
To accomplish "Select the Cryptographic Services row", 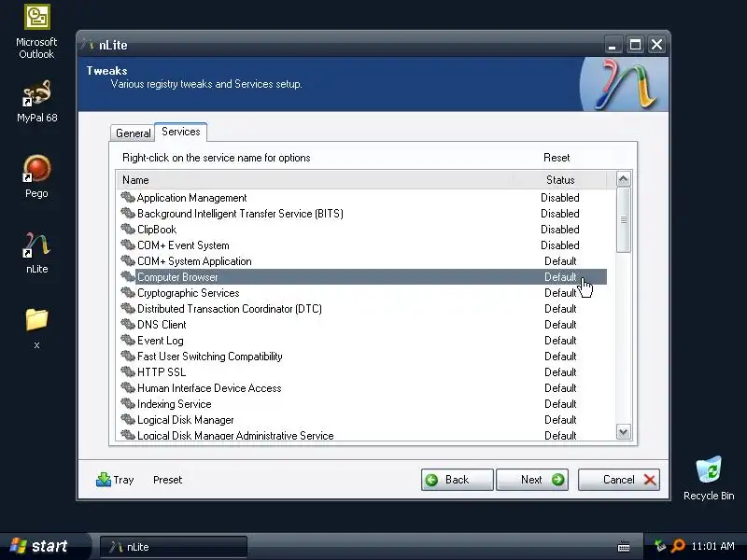I will [363, 292].
